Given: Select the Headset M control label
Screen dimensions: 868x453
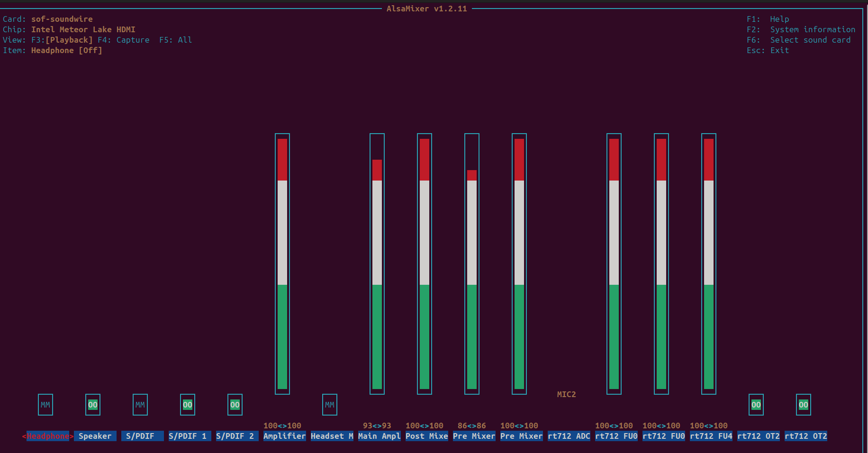Looking at the screenshot, I should (332, 436).
